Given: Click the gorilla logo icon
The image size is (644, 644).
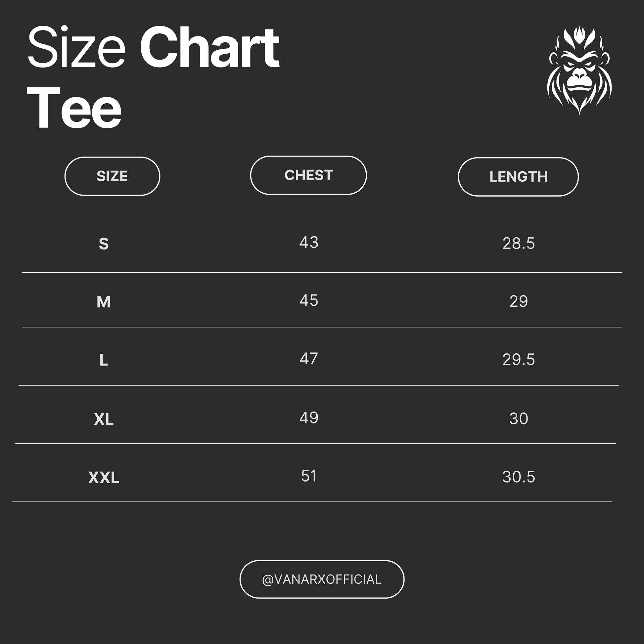Looking at the screenshot, I should tap(579, 71).
